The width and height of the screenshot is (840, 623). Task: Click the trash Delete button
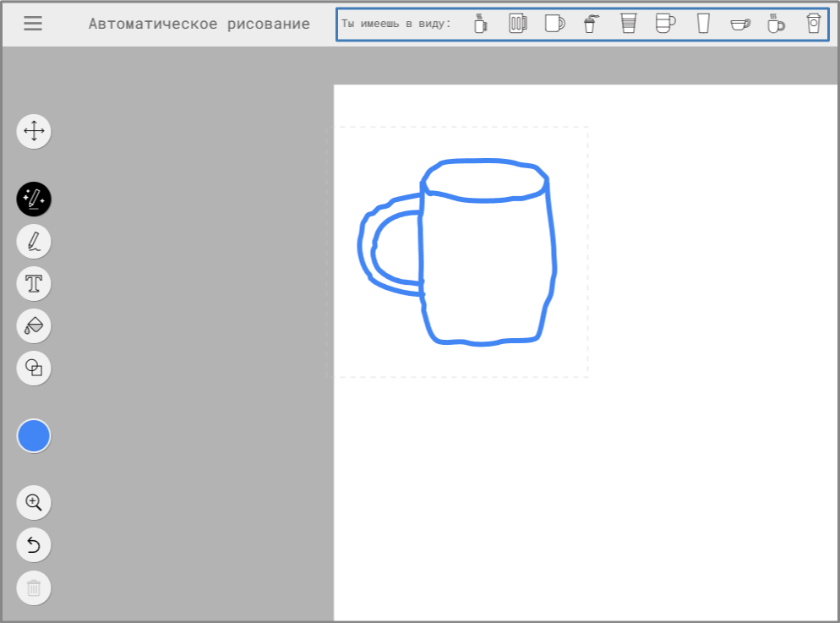click(34, 587)
